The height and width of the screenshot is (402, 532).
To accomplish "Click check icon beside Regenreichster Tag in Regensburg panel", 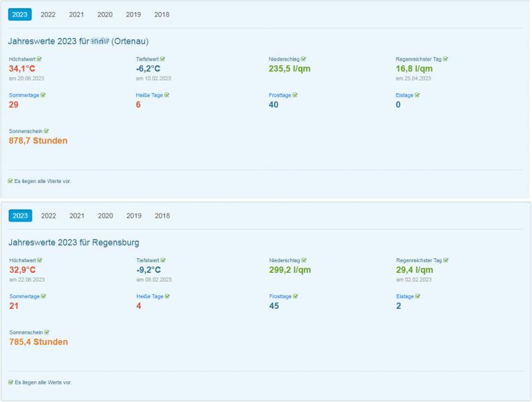I will (x=446, y=260).
